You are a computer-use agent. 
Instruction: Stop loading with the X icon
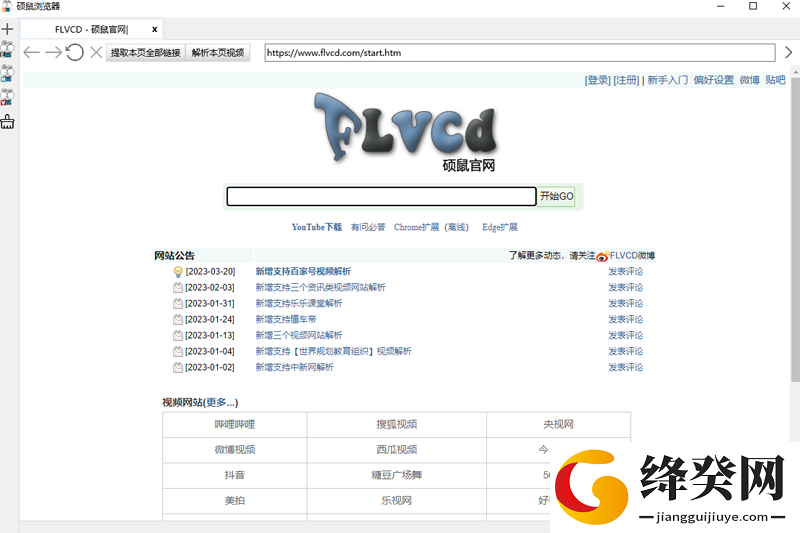96,52
